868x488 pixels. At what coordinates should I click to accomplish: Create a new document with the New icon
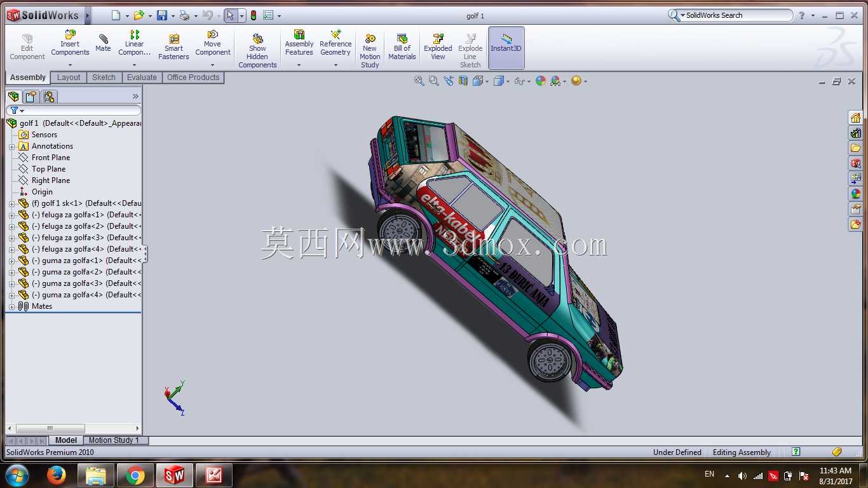[x=116, y=15]
